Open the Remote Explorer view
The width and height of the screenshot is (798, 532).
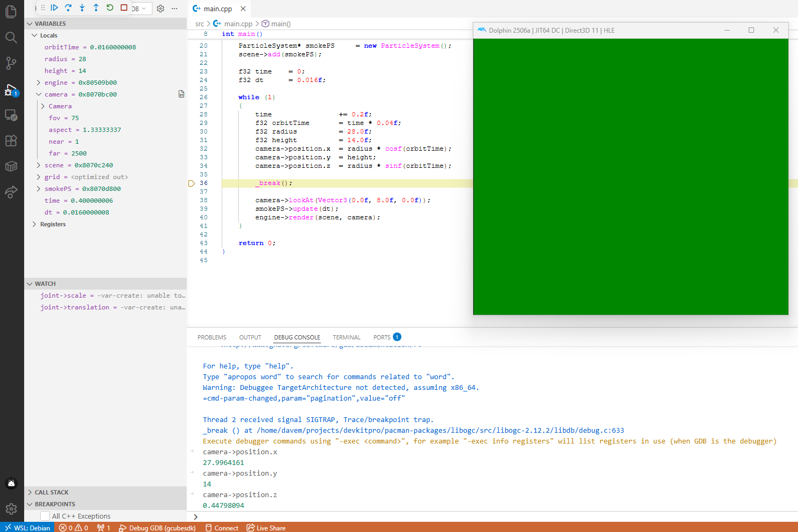pyautogui.click(x=11, y=115)
